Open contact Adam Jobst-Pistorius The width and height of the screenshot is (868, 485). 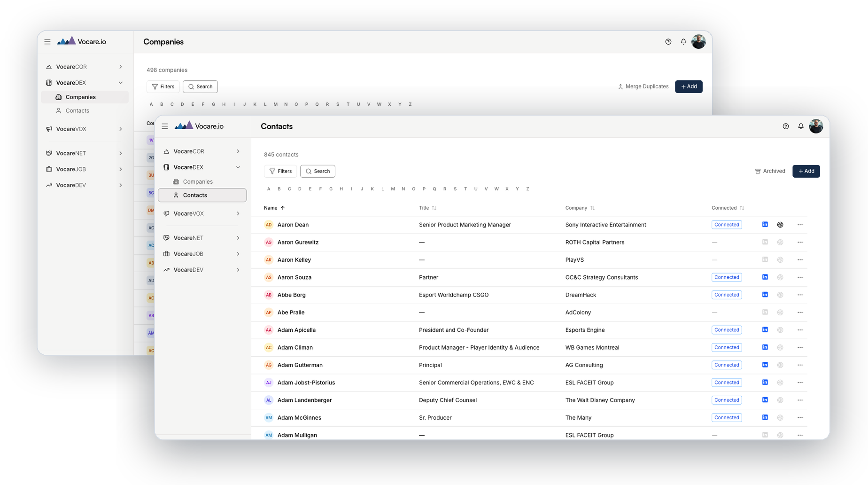[306, 383]
